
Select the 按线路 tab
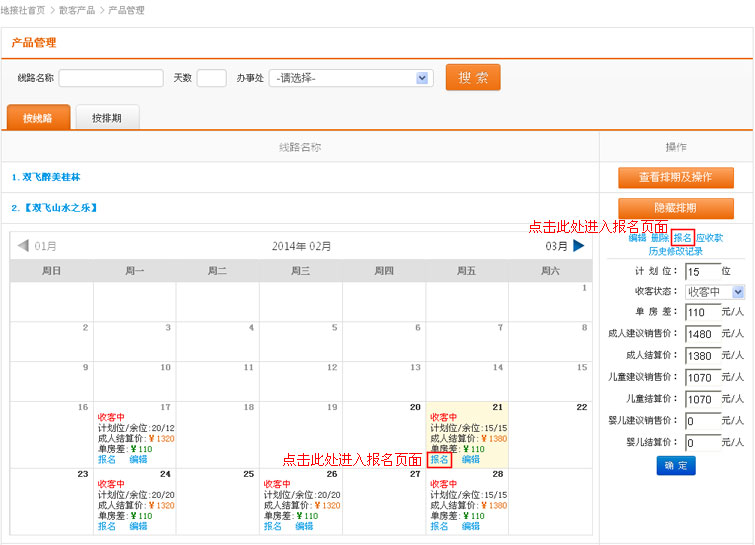(x=38, y=118)
